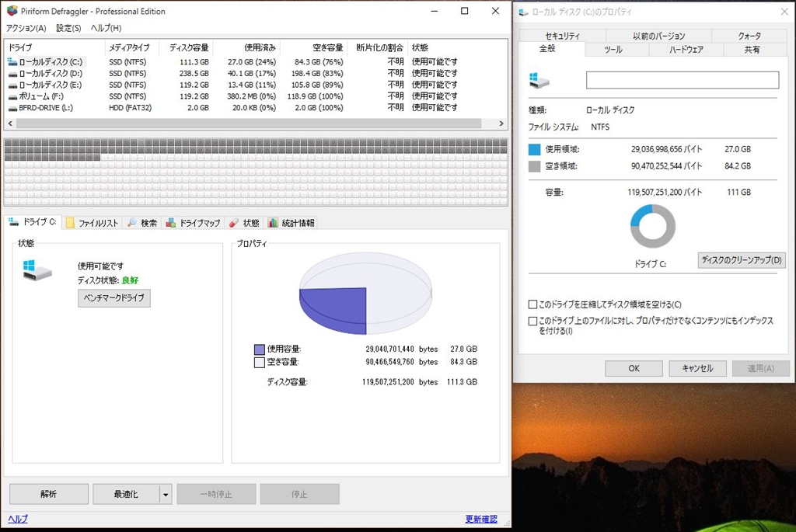Image resolution: width=796 pixels, height=532 pixels.
Task: Open the アクション(A) menu
Action: [x=26, y=28]
